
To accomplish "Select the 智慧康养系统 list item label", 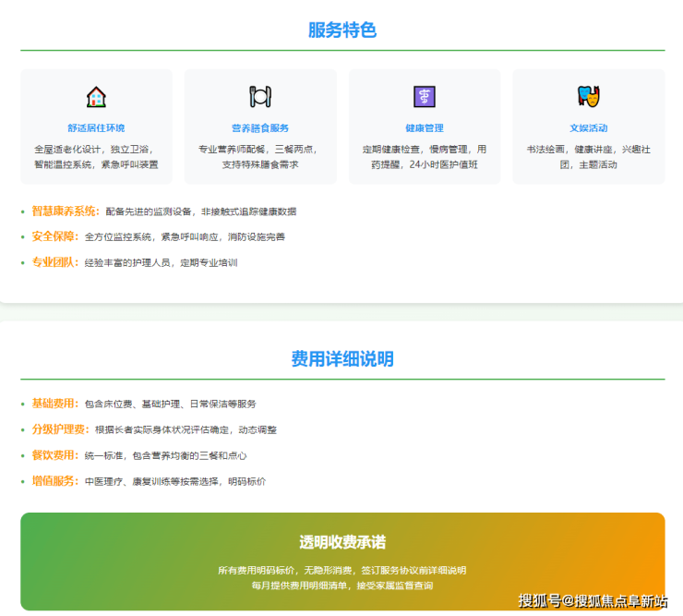I will tap(66, 211).
